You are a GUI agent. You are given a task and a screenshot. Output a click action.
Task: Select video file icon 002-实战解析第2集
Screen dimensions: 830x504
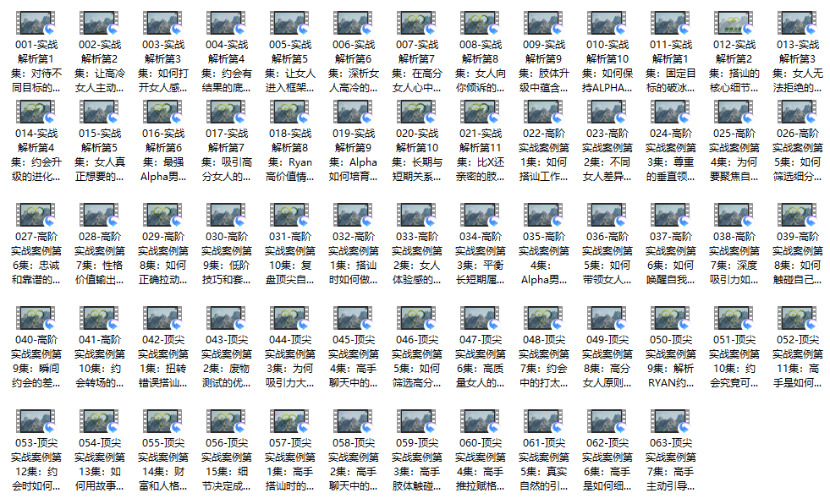click(x=100, y=24)
